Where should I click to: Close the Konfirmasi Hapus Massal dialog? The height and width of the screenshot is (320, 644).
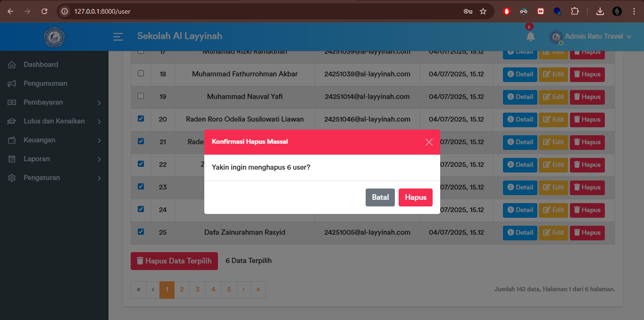(428, 142)
